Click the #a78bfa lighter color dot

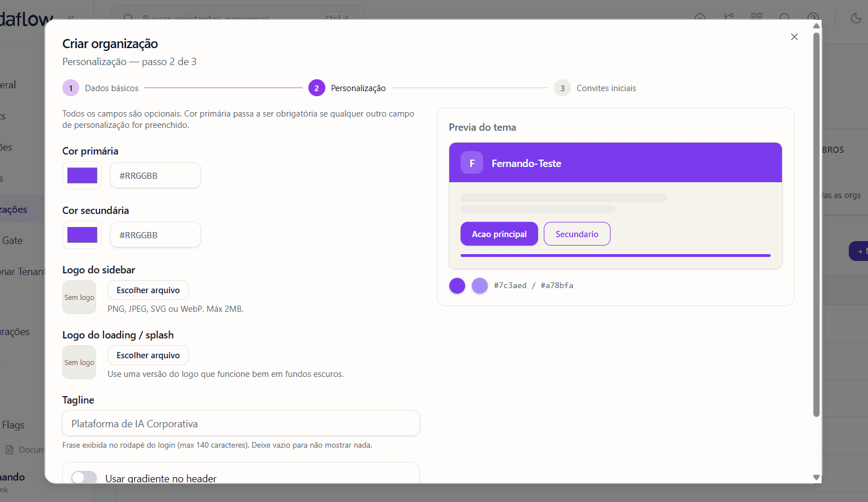[480, 286]
